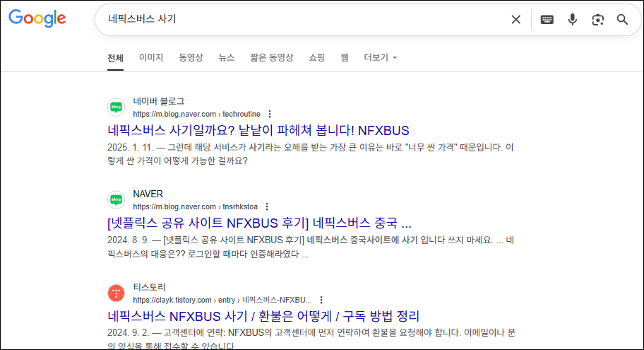Click the m.blog.naver.com › techroutine URL
Image resolution: width=644 pixels, height=350 pixels.
click(197, 114)
